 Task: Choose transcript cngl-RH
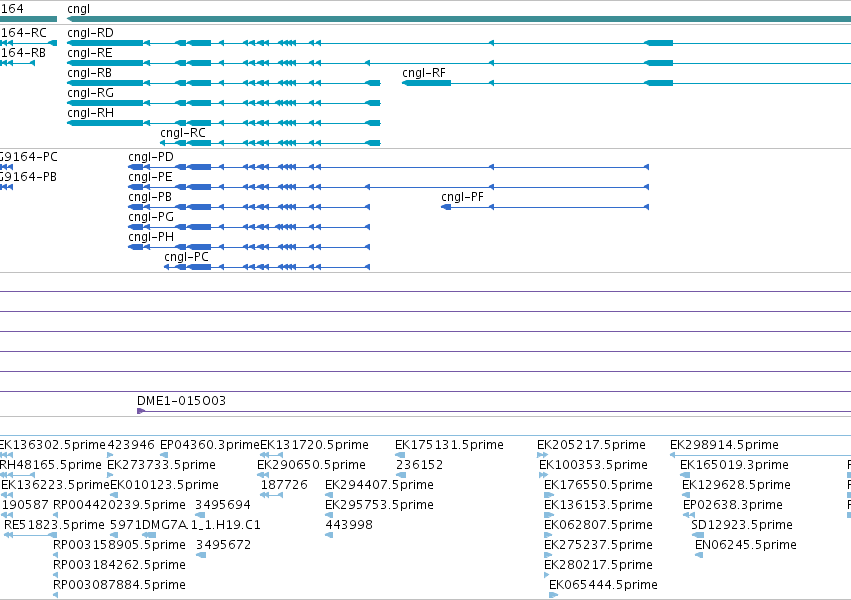click(x=91, y=113)
